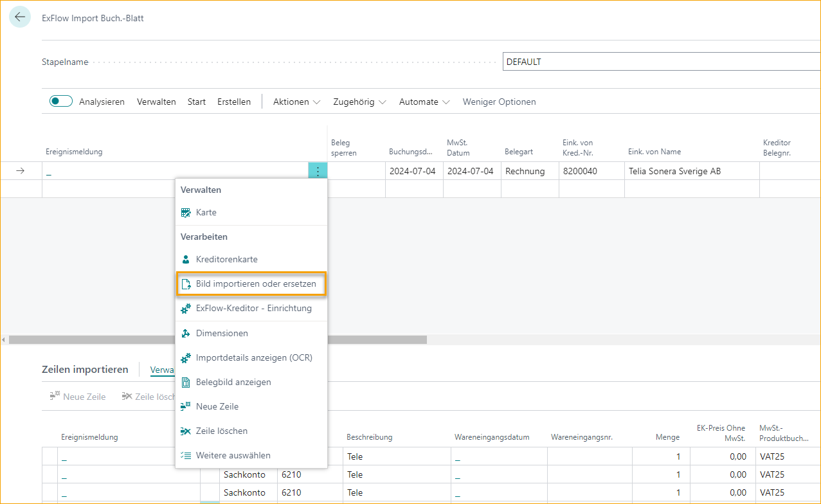Navigate back using the arrow icon
This screenshot has width=821, height=504.
[19, 17]
